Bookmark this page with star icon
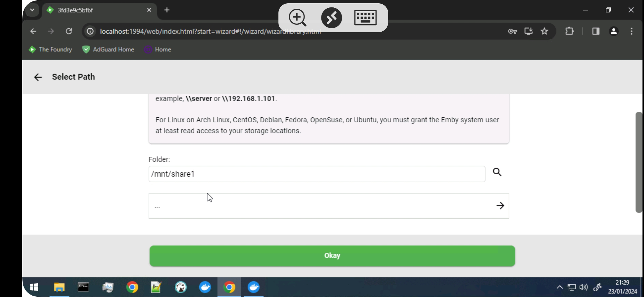 coord(544,31)
